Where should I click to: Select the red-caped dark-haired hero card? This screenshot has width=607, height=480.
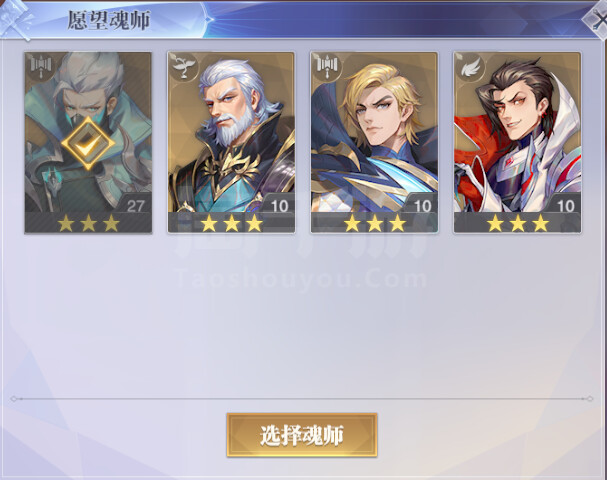click(x=518, y=142)
